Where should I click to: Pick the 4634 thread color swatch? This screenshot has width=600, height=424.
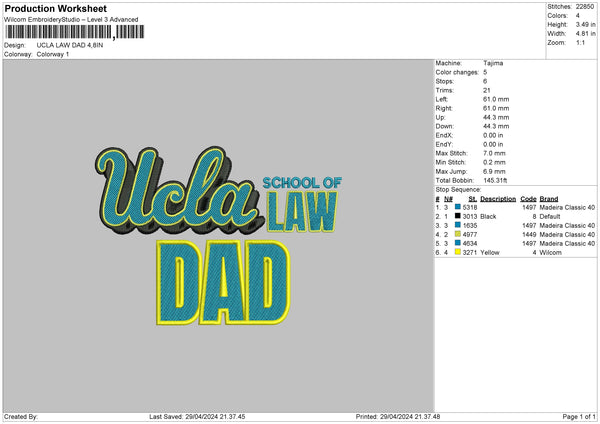tap(458, 243)
